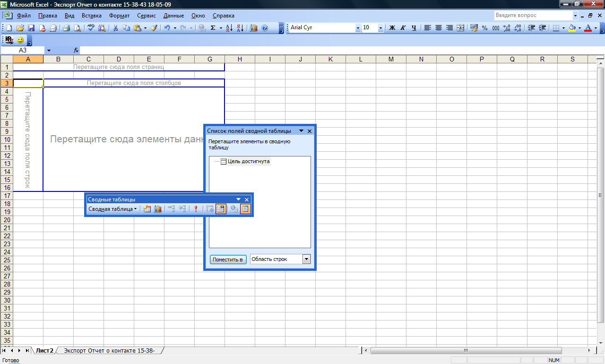The image size is (605, 364).
Task: Open the Правка menu
Action: [x=48, y=16]
